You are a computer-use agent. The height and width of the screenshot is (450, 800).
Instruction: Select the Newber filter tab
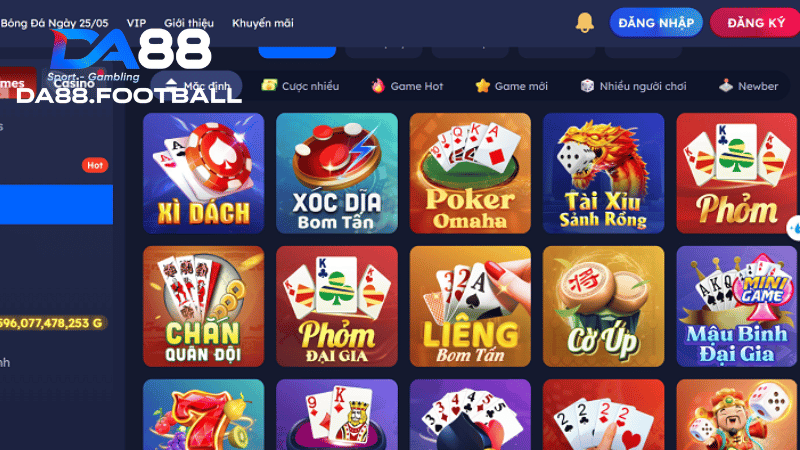[x=748, y=86]
